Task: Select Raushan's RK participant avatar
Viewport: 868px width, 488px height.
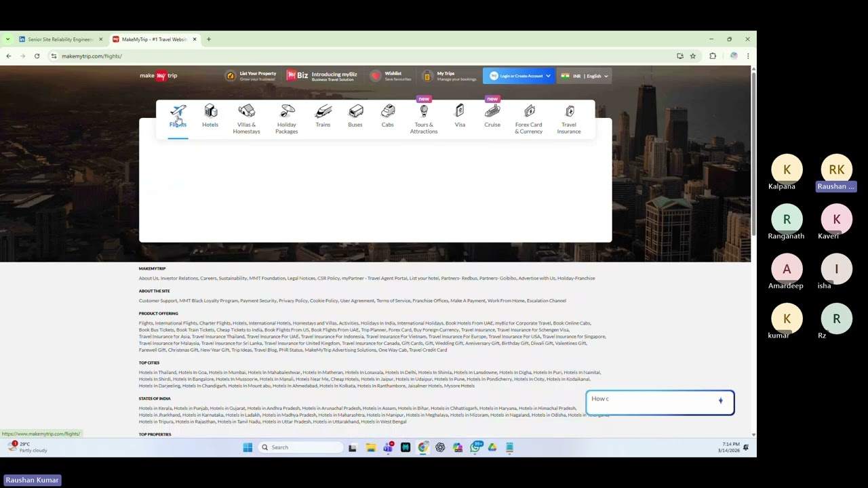Action: pyautogui.click(x=836, y=169)
